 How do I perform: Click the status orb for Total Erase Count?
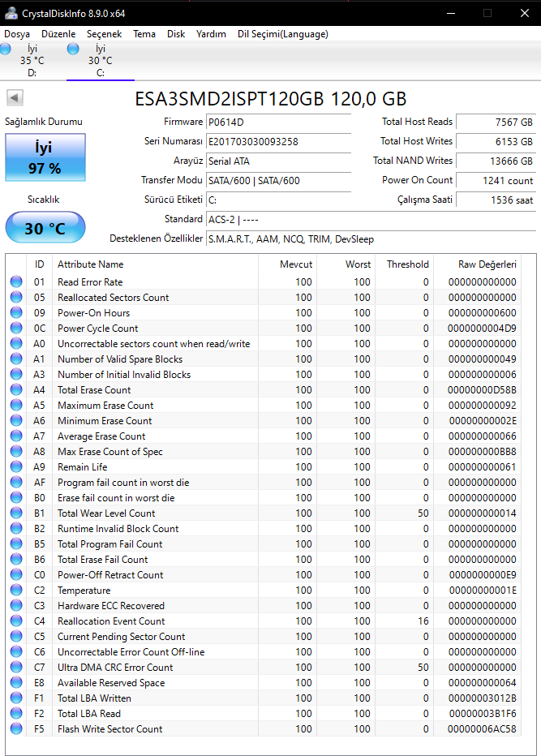coord(16,389)
